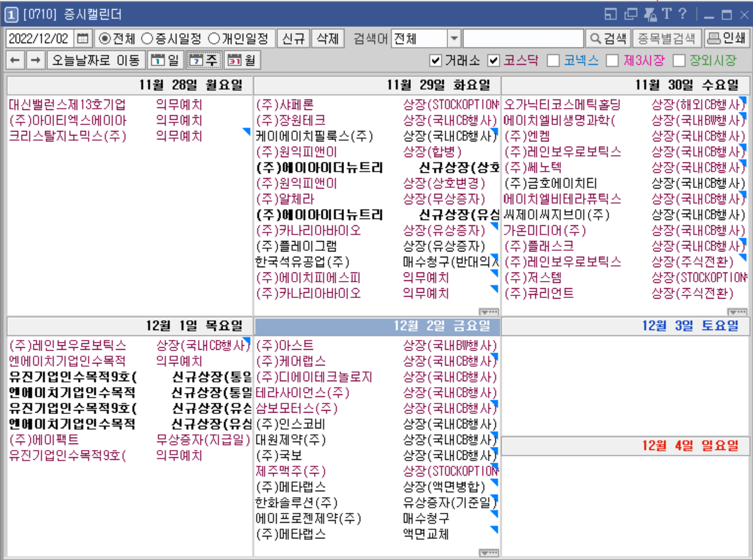Go to previous period with left arrow
The image size is (753, 560).
[15, 60]
